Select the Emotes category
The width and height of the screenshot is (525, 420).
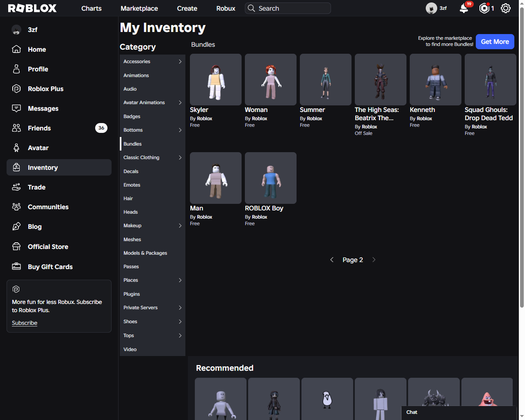[x=153, y=185]
